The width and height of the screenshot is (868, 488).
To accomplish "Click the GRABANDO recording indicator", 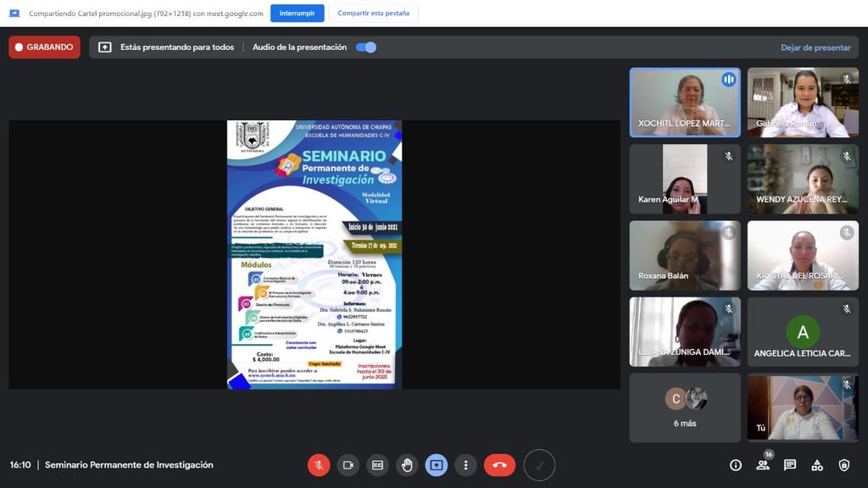I will click(x=45, y=47).
